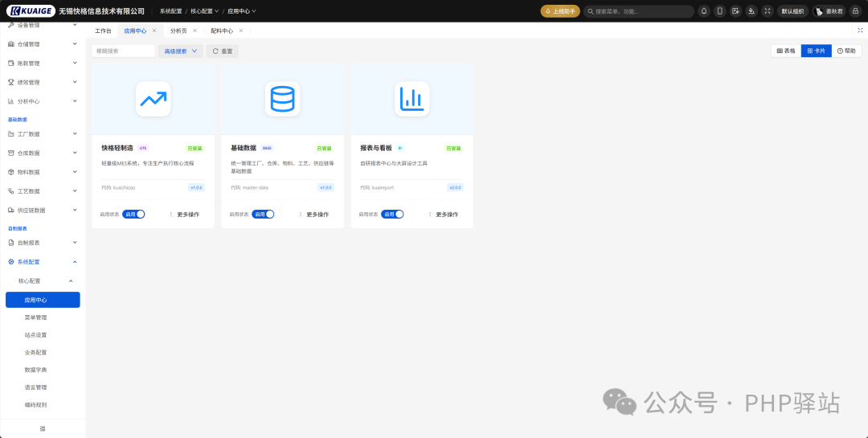
Task: Click the 账款管理 wallet icon in sidebar
Action: pyautogui.click(x=11, y=63)
